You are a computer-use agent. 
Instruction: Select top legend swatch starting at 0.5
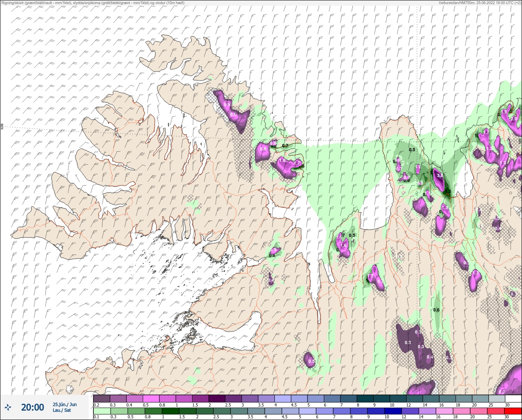click(x=151, y=398)
